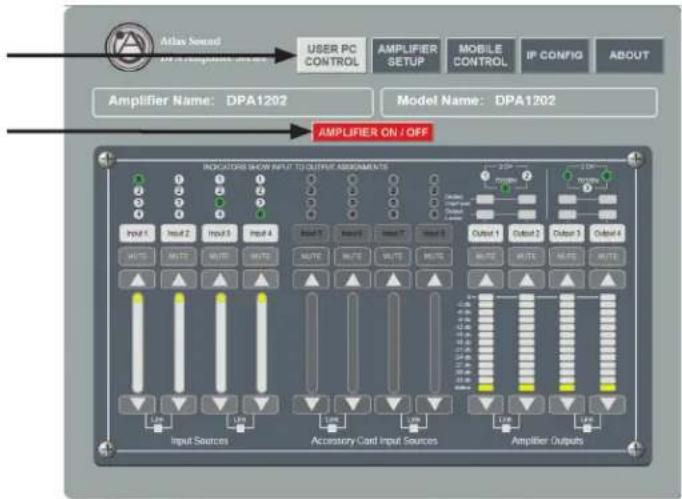The image size is (682, 499).
Task: Toggle the red Amplifier On / Off button
Action: click(373, 132)
